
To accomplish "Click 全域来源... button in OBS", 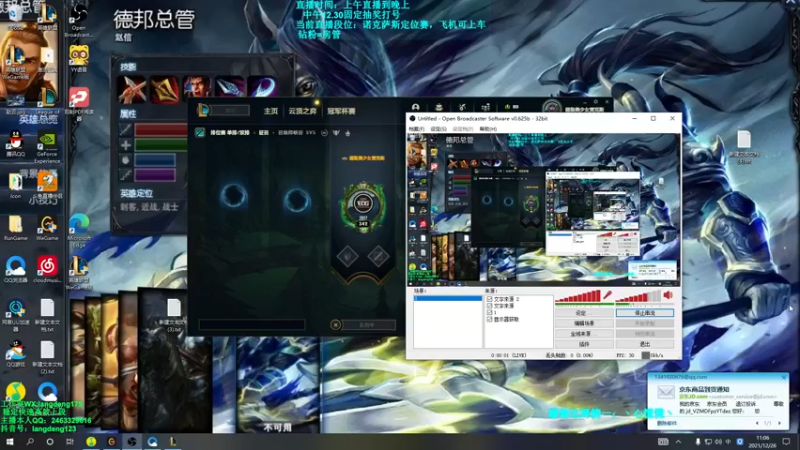I will click(x=584, y=334).
